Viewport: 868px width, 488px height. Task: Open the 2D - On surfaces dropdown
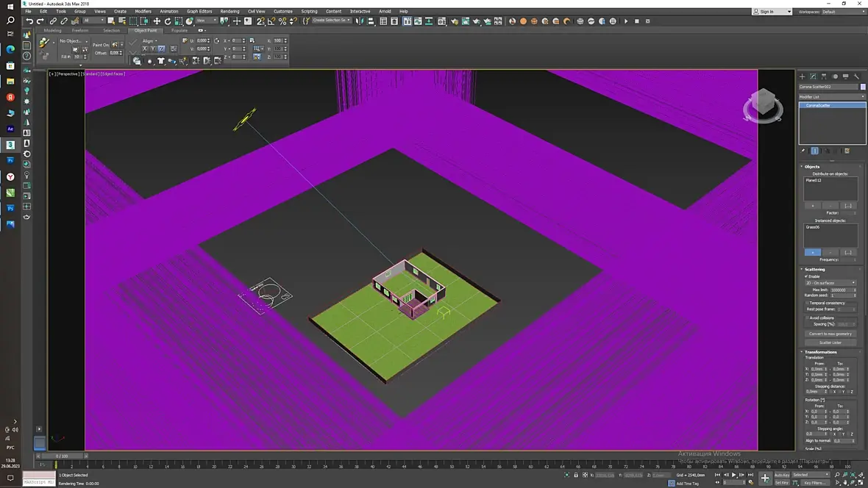coord(830,283)
